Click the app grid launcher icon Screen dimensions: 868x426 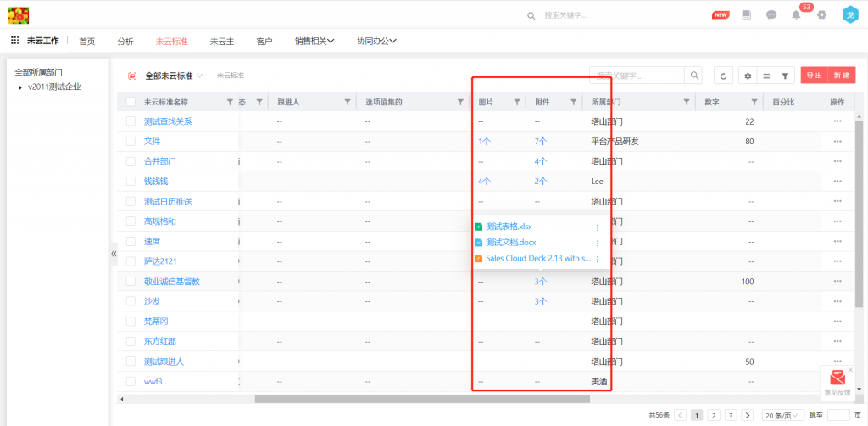point(15,41)
